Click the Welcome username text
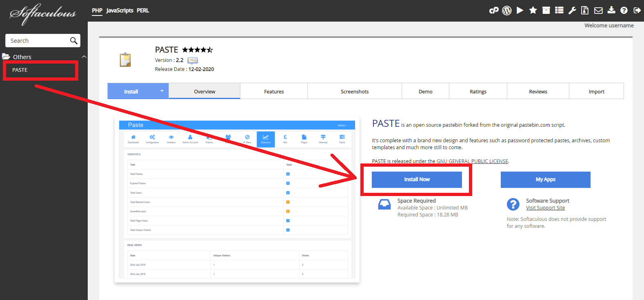Image resolution: width=644 pixels, height=300 pixels. click(x=609, y=25)
